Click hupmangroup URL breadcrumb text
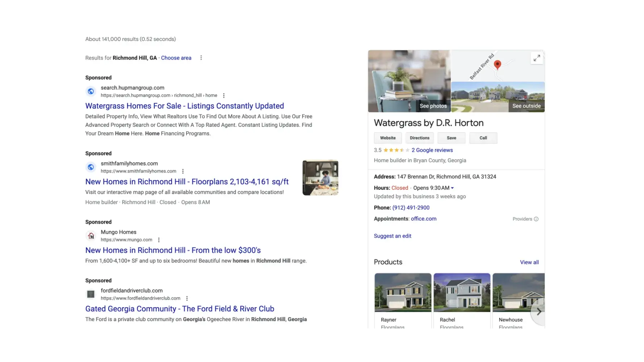This screenshot has width=644, height=362. point(159,96)
